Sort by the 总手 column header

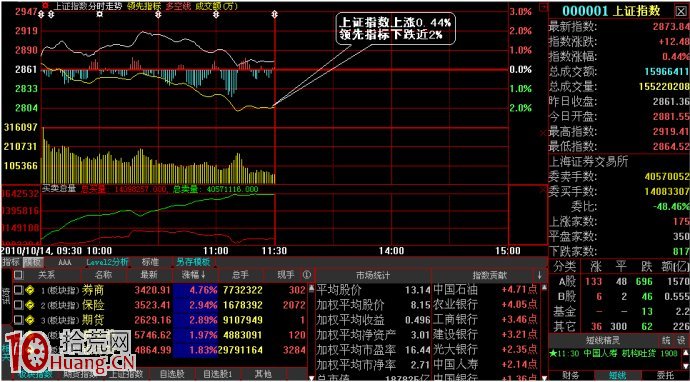point(240,275)
